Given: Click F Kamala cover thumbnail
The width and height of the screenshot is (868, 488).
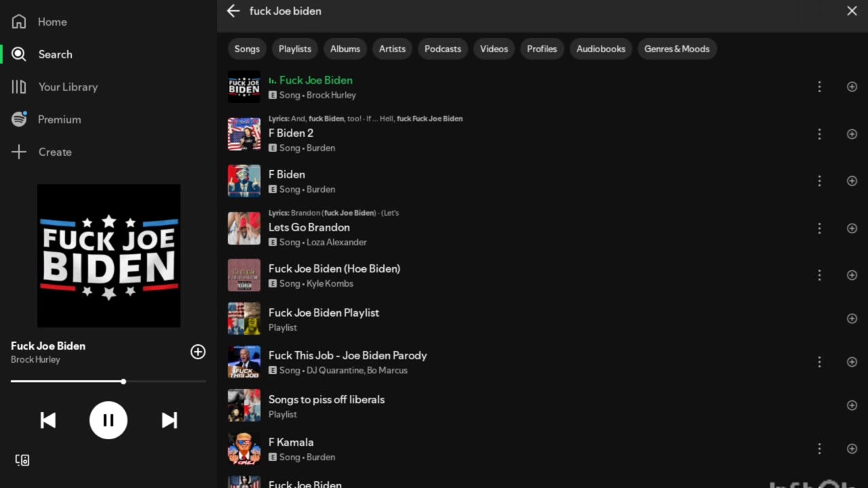Looking at the screenshot, I should coord(244,449).
